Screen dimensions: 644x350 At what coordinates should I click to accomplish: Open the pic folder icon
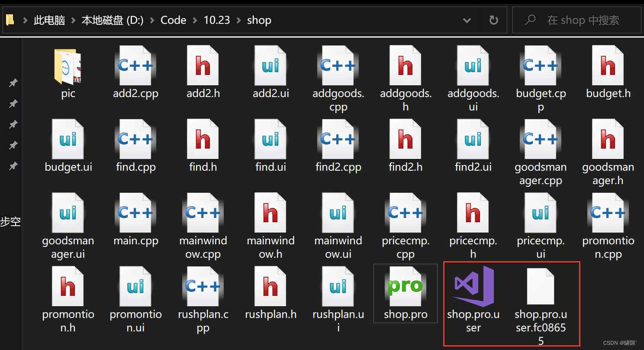coord(68,66)
